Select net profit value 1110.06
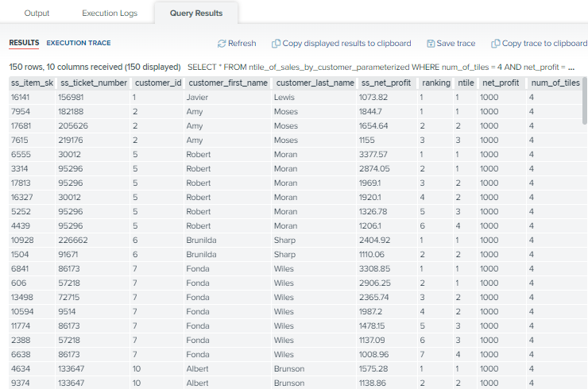This screenshot has height=389, width=588. [386, 255]
